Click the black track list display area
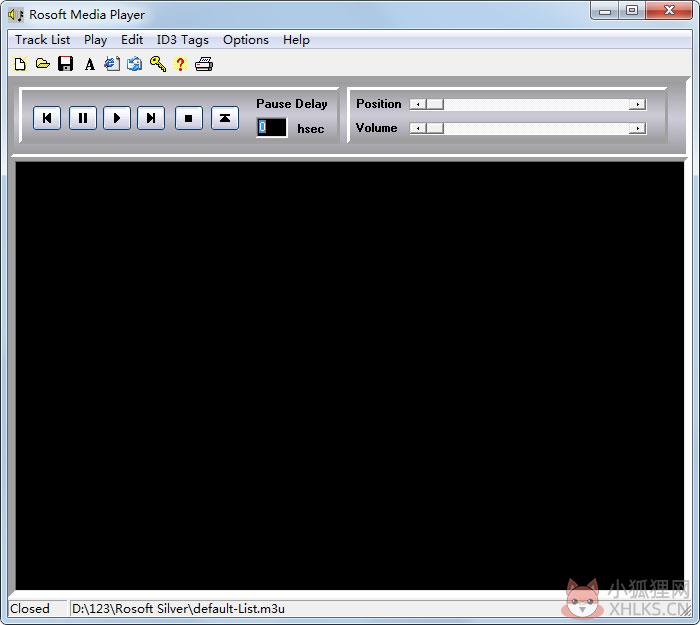 click(x=350, y=375)
